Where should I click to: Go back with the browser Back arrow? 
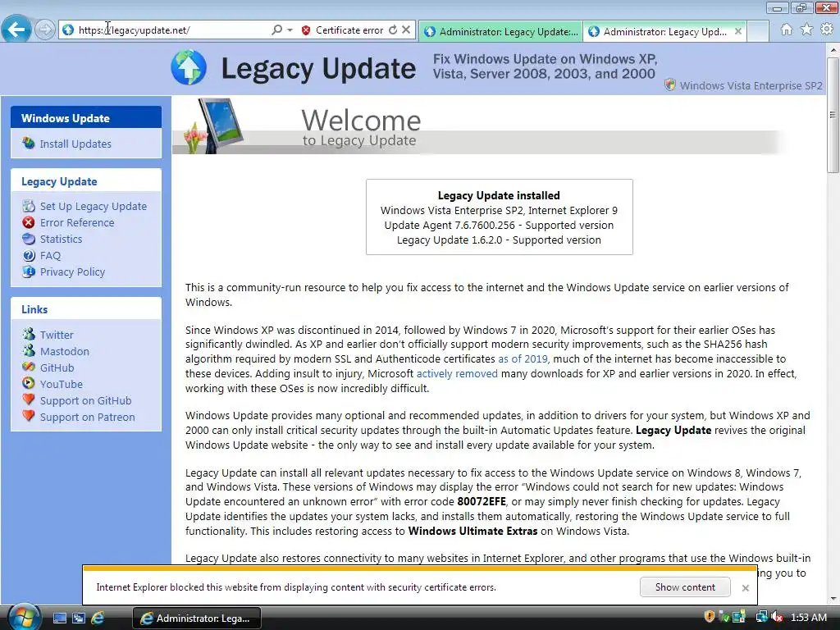pos(16,30)
